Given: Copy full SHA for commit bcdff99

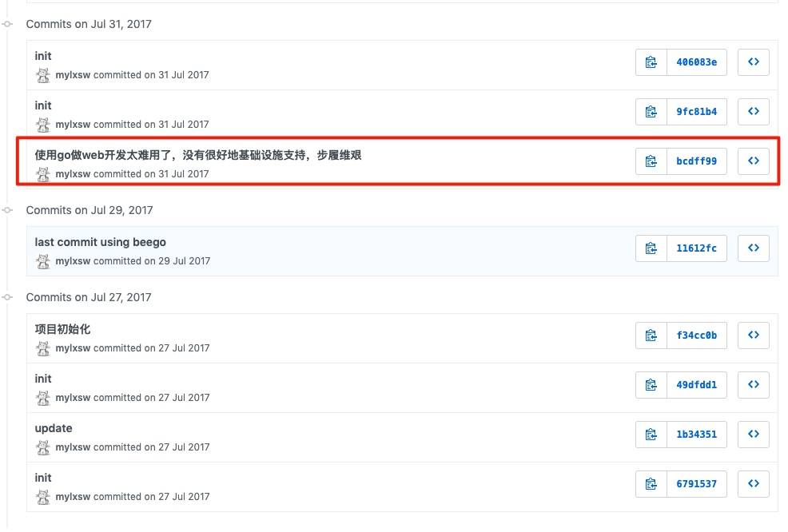Looking at the screenshot, I should [651, 161].
